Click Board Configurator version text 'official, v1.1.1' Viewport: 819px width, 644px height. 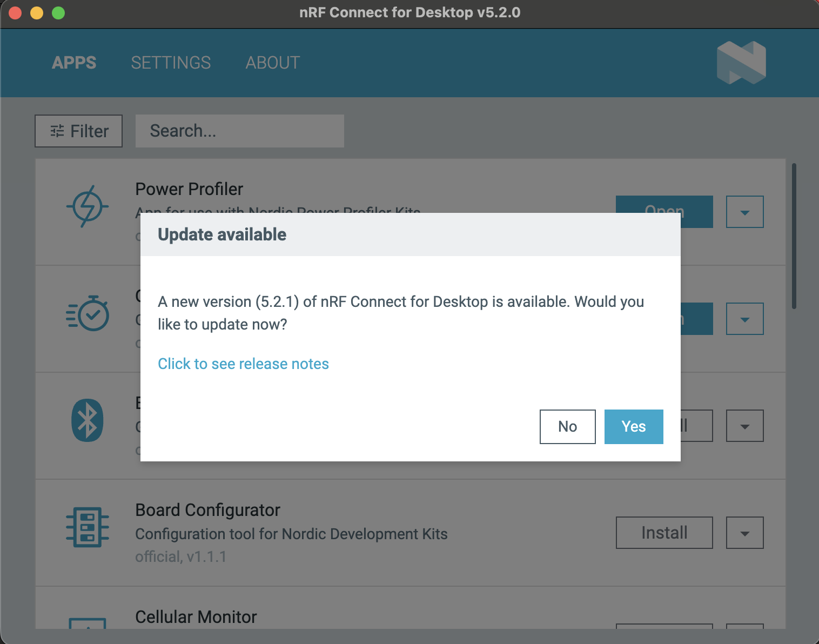coord(181,556)
